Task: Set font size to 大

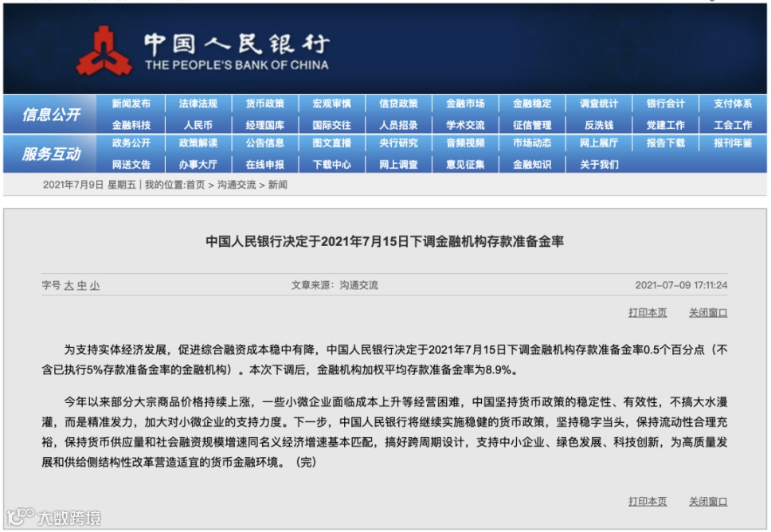Action: (68, 285)
